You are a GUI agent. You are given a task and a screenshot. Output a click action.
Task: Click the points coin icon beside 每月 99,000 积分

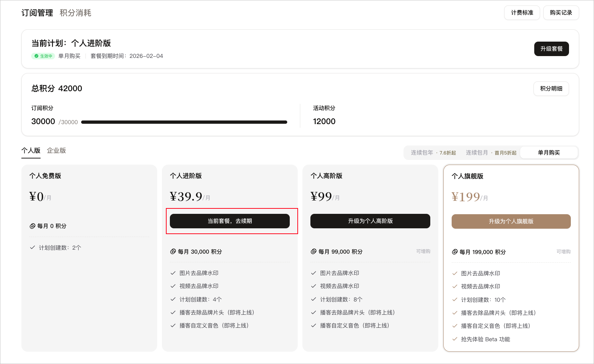point(314,252)
